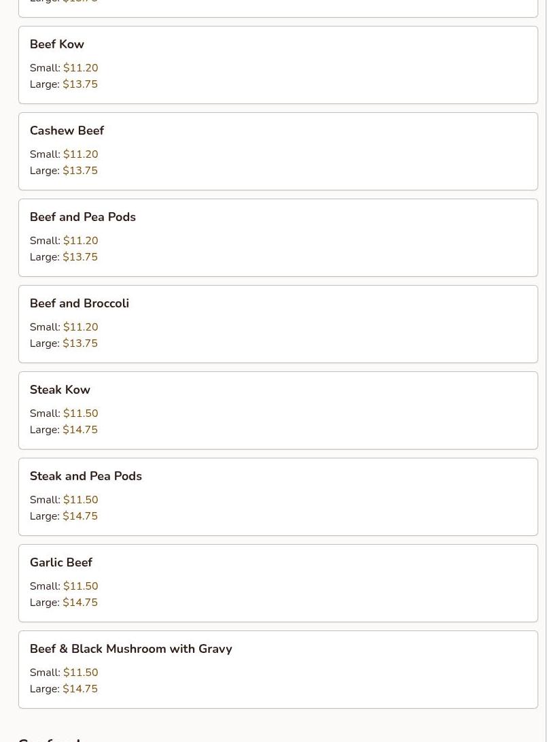Click Steak Kow large price $14.75
560x742 pixels.
(80, 430)
